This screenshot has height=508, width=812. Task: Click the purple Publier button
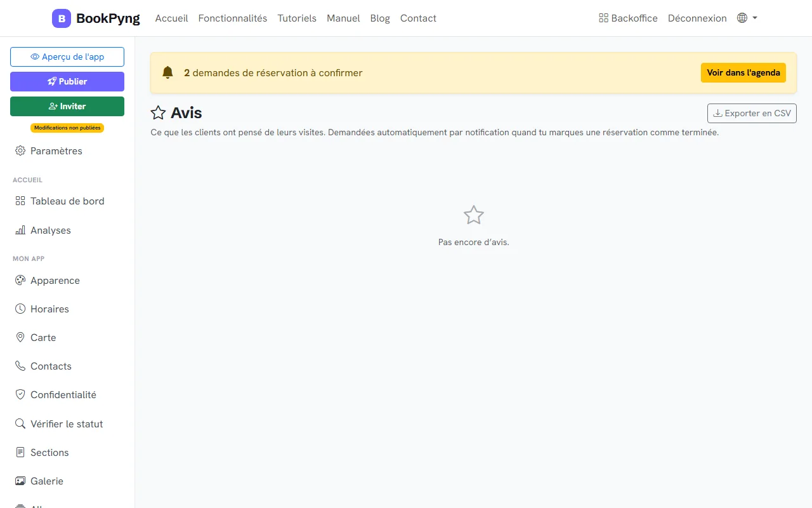pyautogui.click(x=67, y=81)
